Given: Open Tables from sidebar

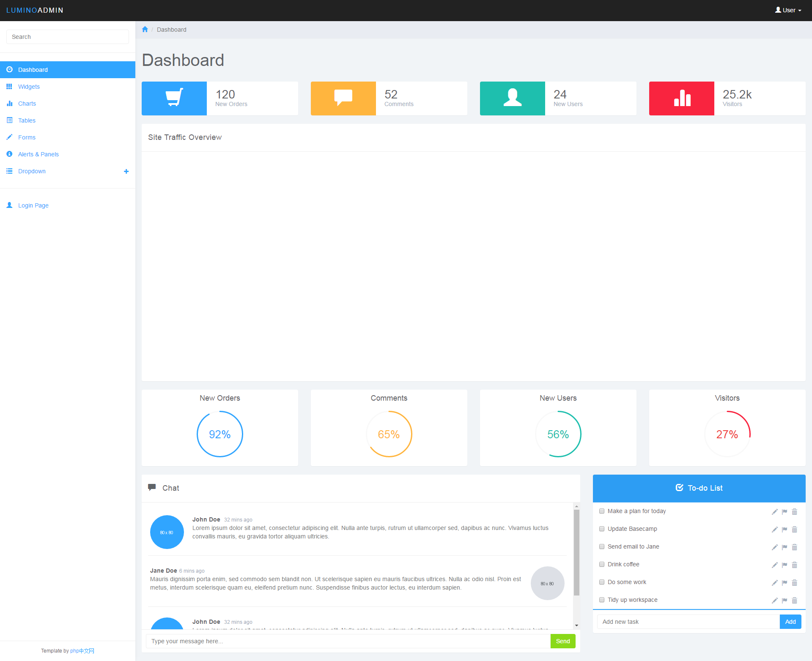Looking at the screenshot, I should [68, 120].
